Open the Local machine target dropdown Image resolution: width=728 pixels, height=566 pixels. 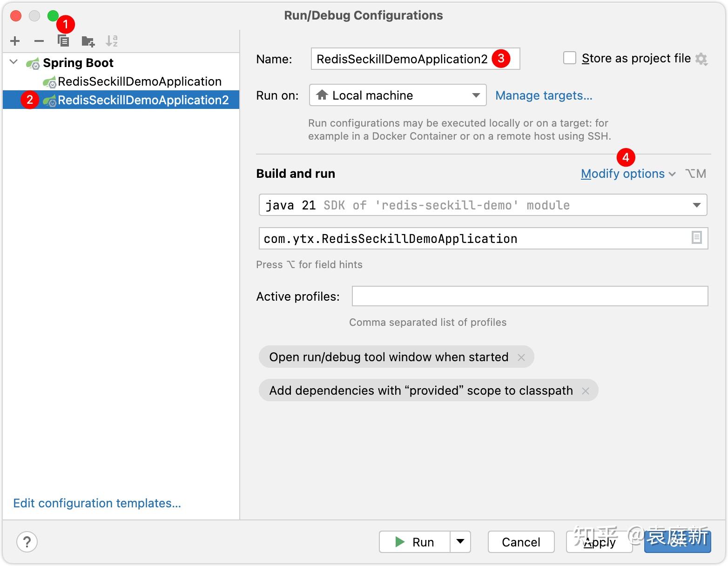coord(475,95)
